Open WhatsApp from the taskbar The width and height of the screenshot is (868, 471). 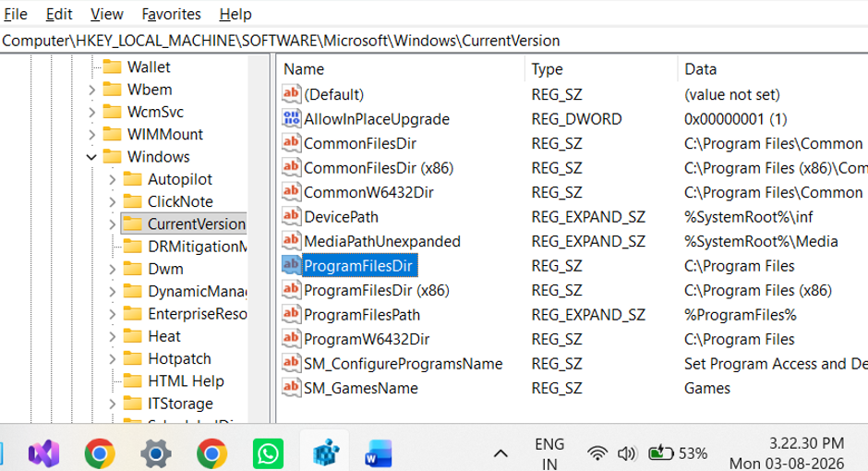pyautogui.click(x=268, y=453)
